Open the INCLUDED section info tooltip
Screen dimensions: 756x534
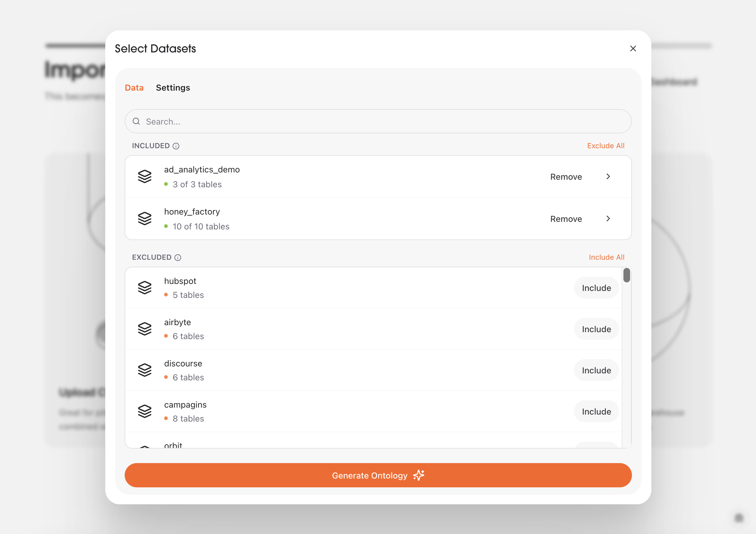(176, 146)
